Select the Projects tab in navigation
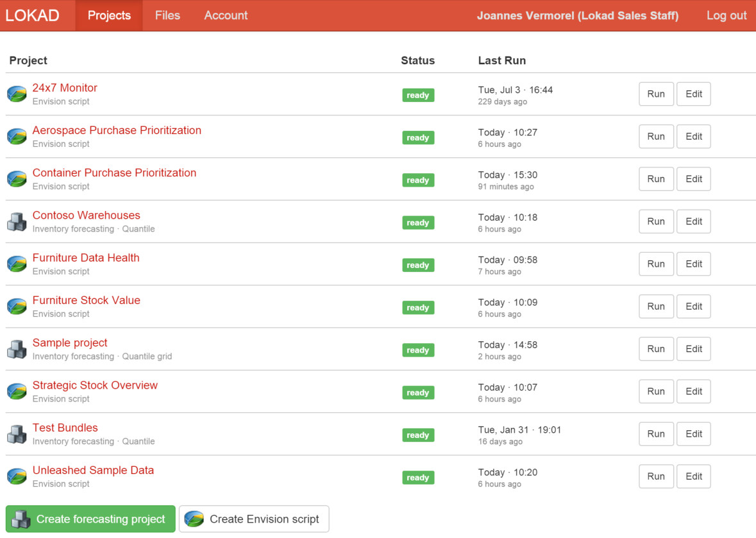 (109, 15)
